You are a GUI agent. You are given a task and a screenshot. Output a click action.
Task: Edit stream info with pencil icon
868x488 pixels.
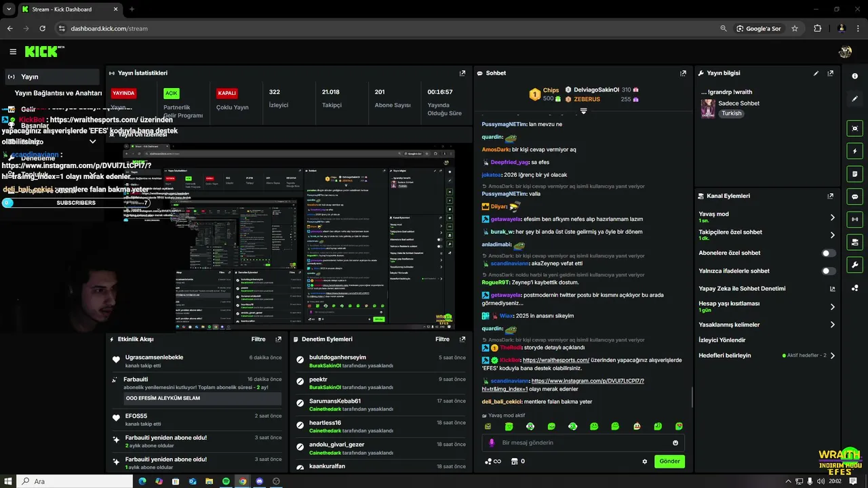[x=816, y=73]
